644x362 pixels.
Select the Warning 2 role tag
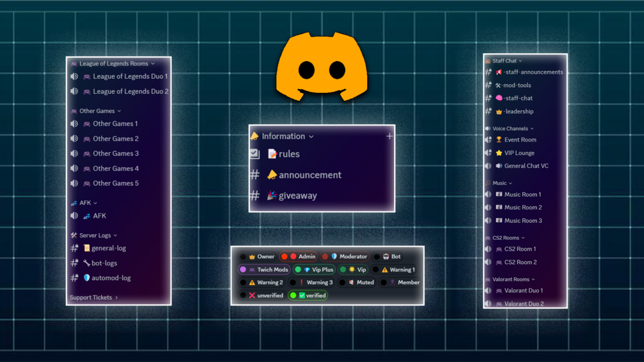[261, 283]
